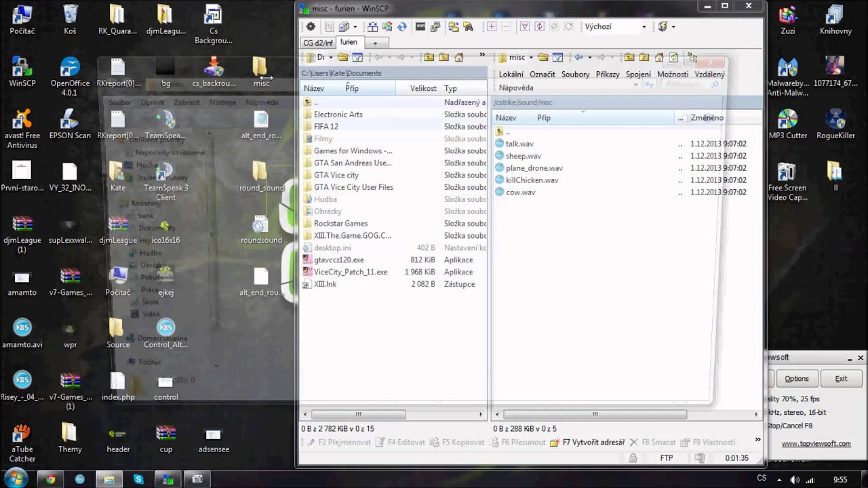Select the WinSCP desktop shortcut
868x488 pixels.
(x=22, y=73)
